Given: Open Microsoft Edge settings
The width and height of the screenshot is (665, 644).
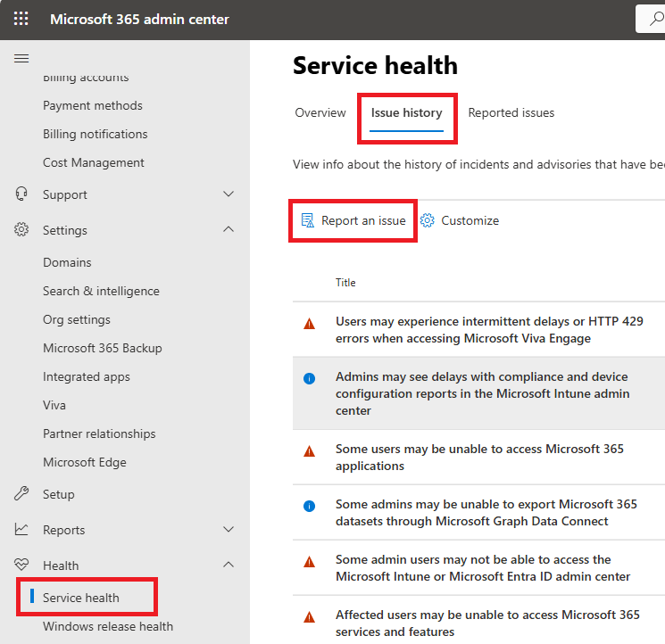Looking at the screenshot, I should coord(85,462).
